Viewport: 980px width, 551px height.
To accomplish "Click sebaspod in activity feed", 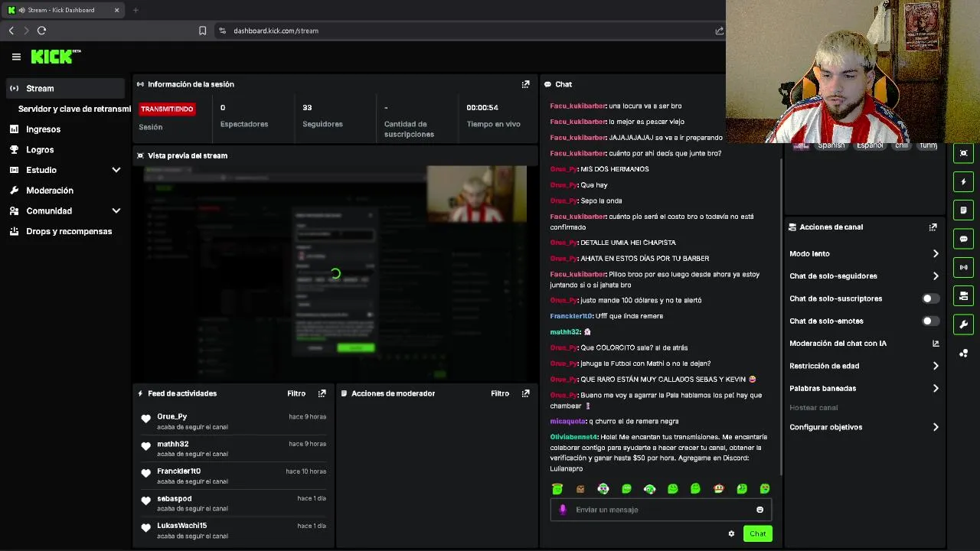I will 175,499.
